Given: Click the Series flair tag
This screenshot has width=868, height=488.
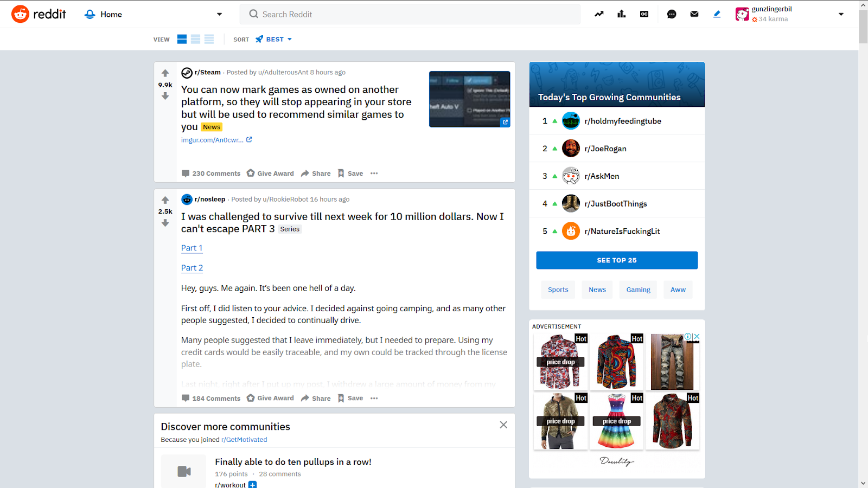Looking at the screenshot, I should (x=290, y=229).
